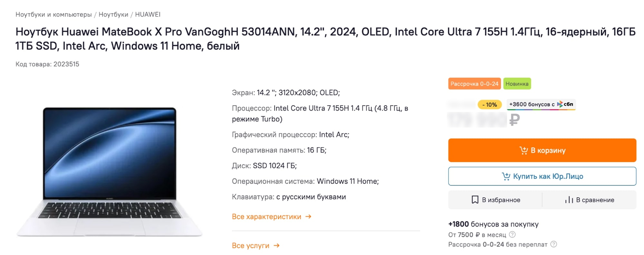644x255 pixels.
Task: Click the orange Рассрочка 0-0-24 badge
Action: [x=474, y=84]
